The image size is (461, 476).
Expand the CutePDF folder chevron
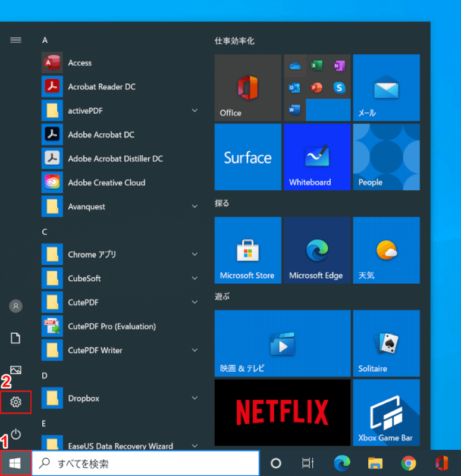tap(195, 302)
